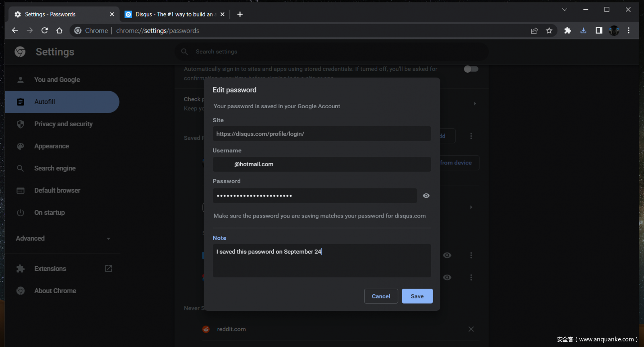Bookmark this page with the star icon
Viewport: 644px width, 347px height.
549,31
